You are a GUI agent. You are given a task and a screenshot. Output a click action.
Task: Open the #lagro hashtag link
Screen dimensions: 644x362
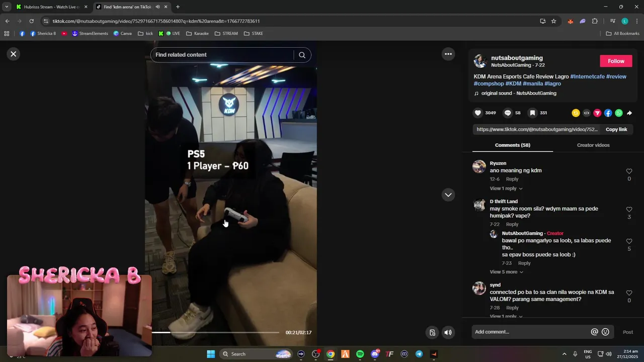coord(552,83)
